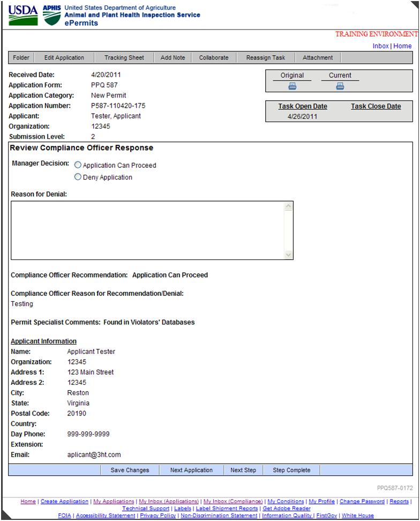Open My Inbox (Applications) link
The height and width of the screenshot is (521, 420).
169,501
